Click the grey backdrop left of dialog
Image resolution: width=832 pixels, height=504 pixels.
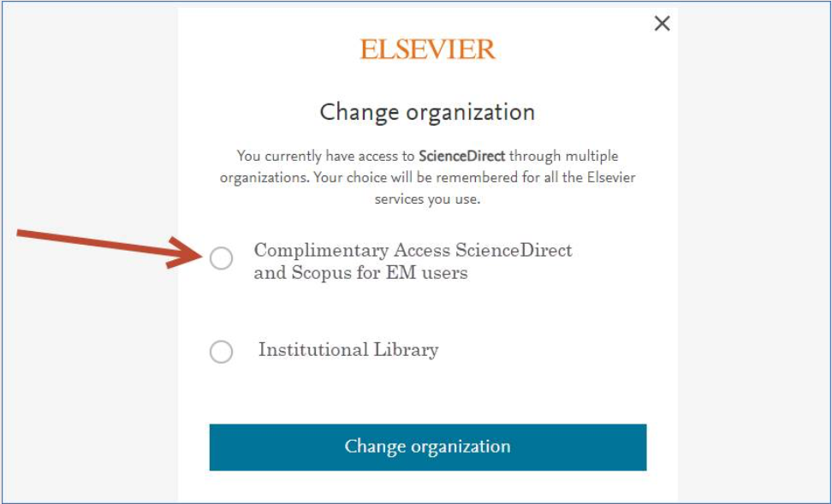[90, 371]
